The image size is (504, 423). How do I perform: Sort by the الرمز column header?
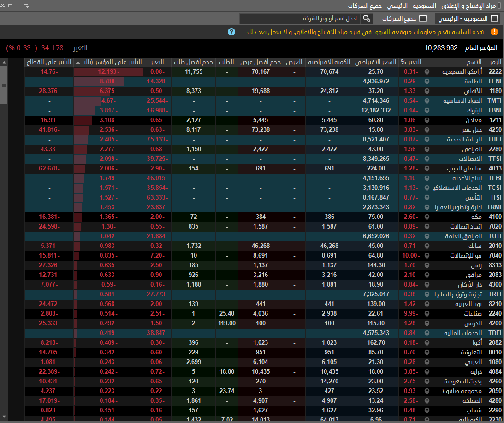click(x=495, y=62)
